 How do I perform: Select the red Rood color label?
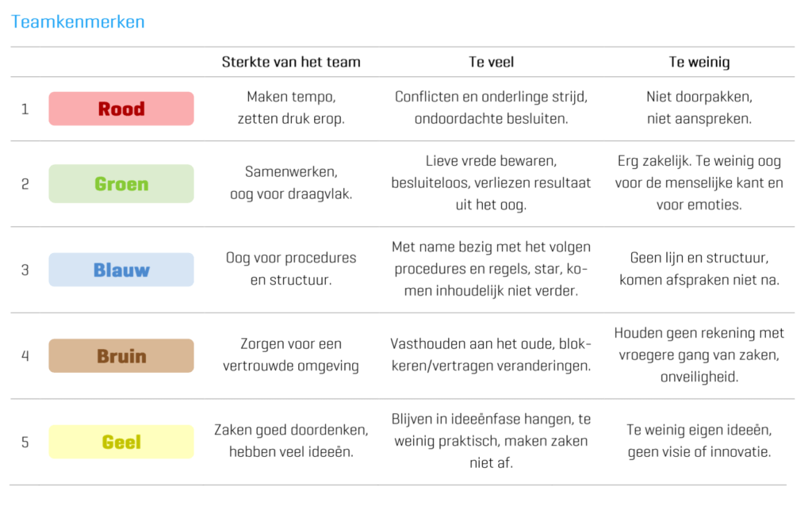[x=121, y=109]
